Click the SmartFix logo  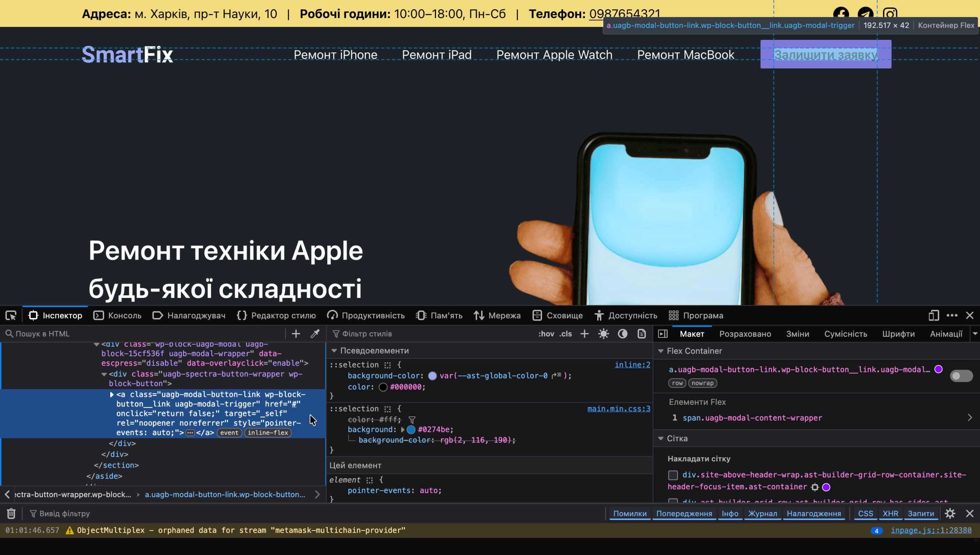click(127, 54)
